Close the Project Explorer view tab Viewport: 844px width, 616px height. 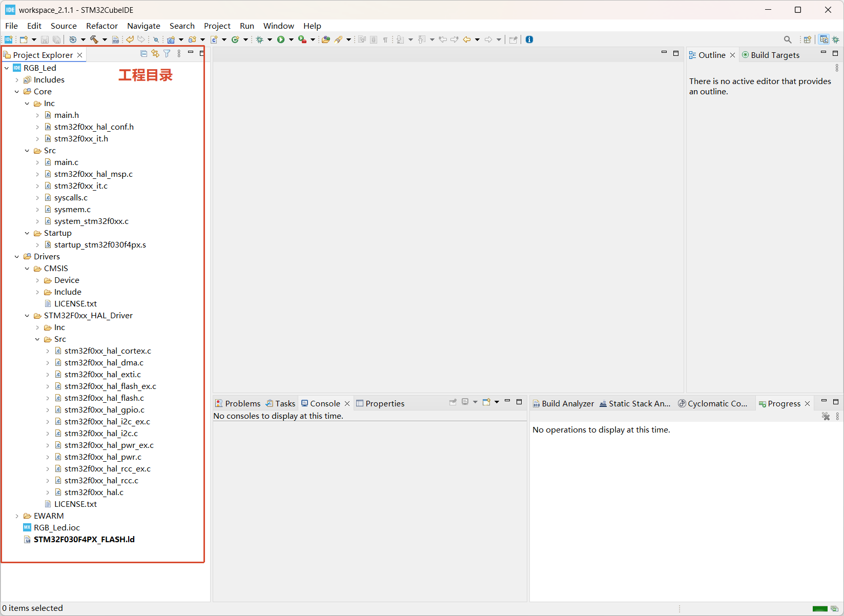79,55
